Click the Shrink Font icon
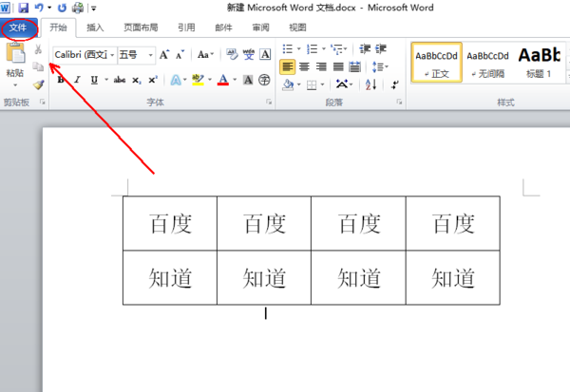 coord(180,54)
